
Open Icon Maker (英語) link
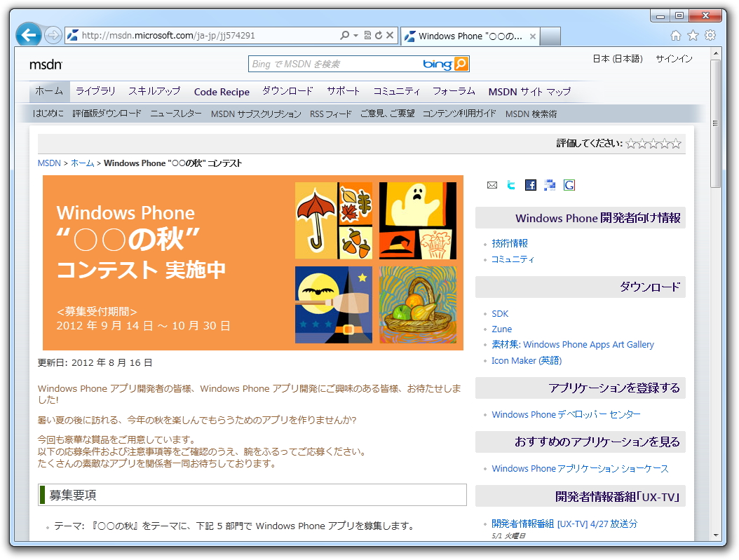click(527, 361)
